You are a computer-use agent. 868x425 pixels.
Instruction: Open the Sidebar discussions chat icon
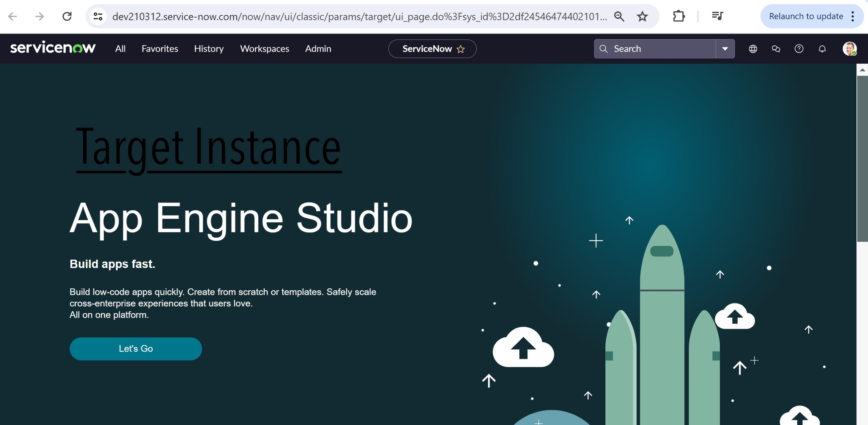click(776, 49)
